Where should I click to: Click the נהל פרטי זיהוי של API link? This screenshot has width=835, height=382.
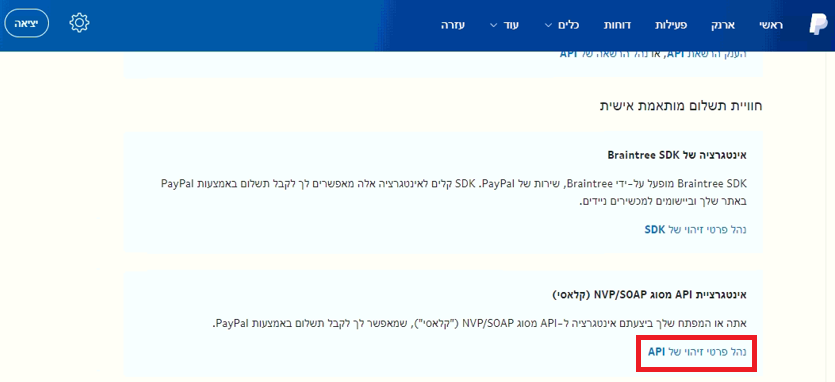click(x=697, y=352)
